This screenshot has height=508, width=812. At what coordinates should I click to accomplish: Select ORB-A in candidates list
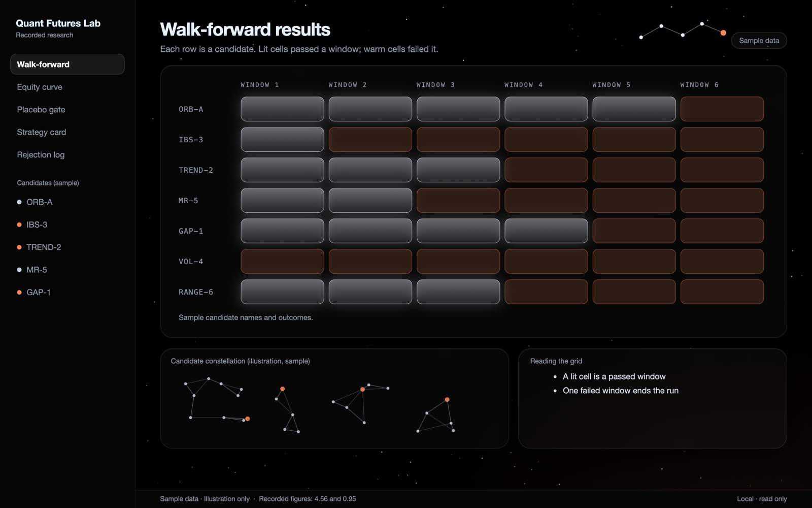pyautogui.click(x=39, y=202)
